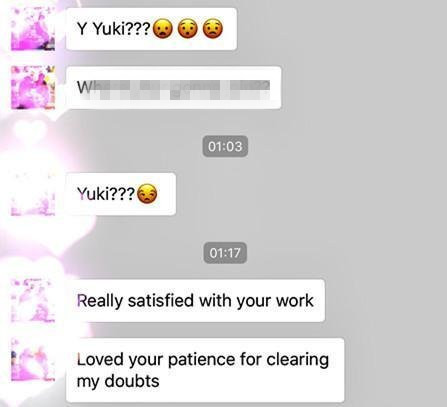
Task: Click the word "doubts" in the last message
Action: (x=132, y=381)
